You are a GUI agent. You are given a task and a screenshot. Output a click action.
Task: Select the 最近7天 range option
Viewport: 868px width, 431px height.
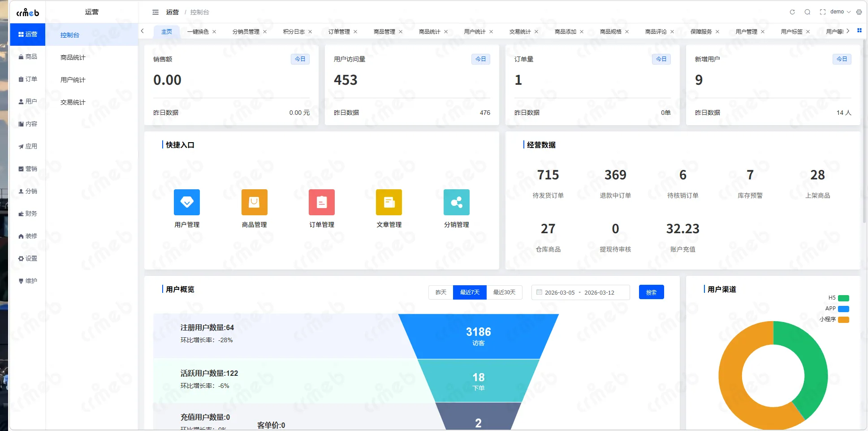(470, 292)
